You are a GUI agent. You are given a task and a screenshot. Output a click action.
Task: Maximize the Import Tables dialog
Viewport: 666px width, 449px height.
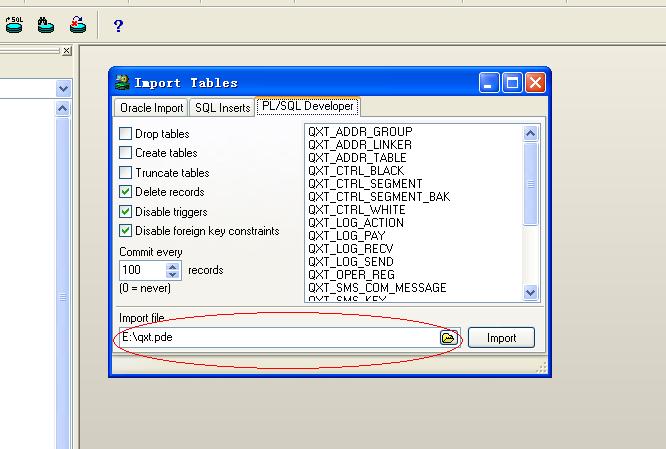point(513,83)
